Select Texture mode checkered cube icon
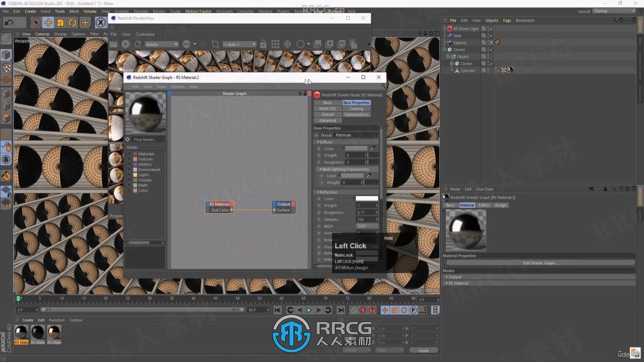Screen dimensions: 644x362 coord(7,67)
